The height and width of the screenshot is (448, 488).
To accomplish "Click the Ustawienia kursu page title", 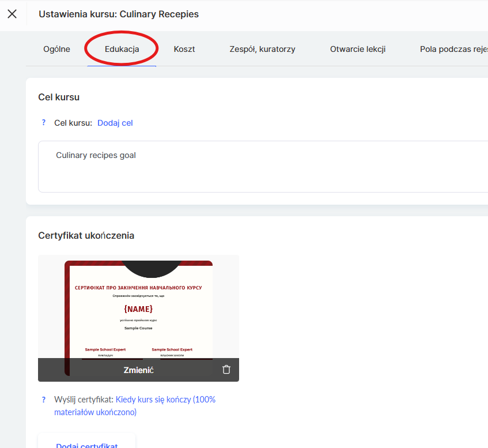I will tap(119, 14).
